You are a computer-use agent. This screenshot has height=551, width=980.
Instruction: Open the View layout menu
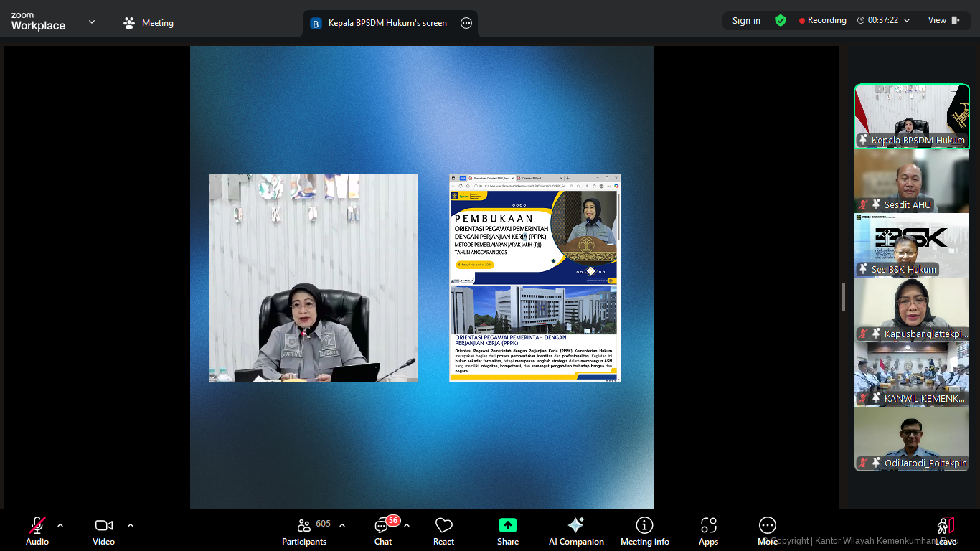tap(943, 20)
